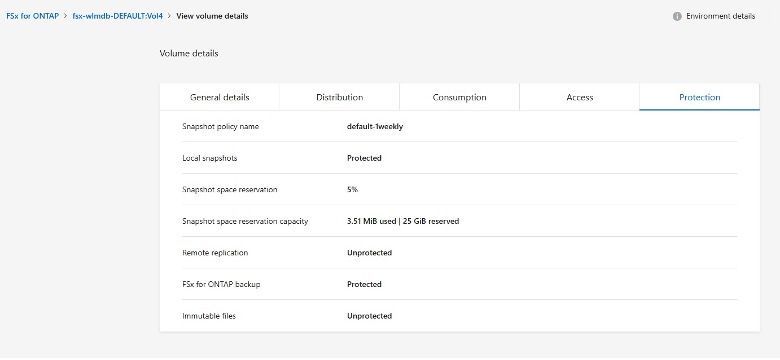Click the Volume details heading
Viewport: 780px width, 360px height.
coord(189,53)
